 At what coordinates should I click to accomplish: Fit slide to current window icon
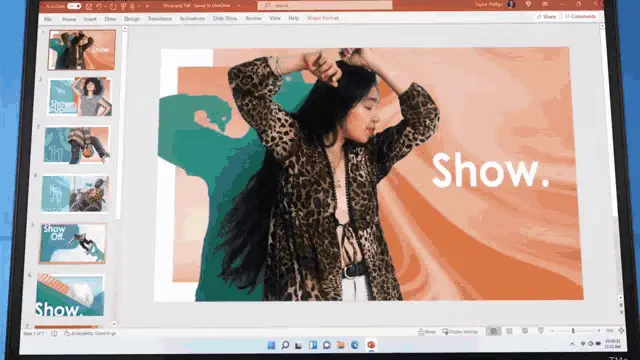point(621,330)
